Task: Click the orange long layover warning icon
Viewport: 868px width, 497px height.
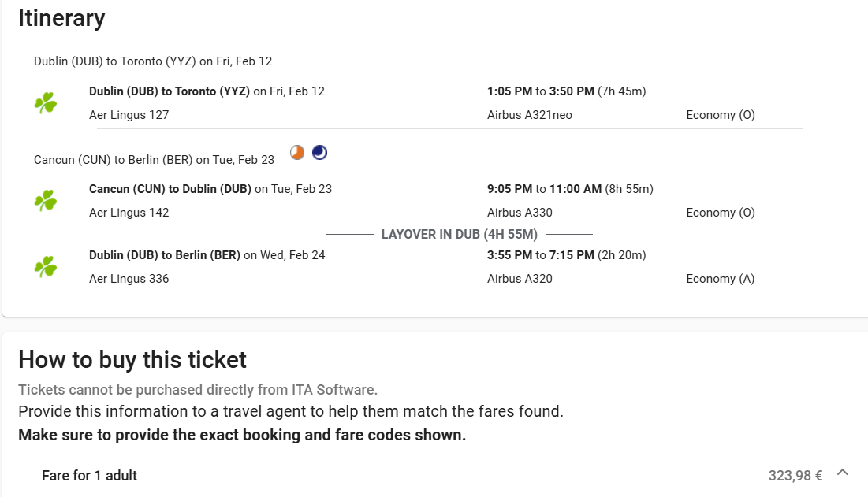Action: pos(297,153)
